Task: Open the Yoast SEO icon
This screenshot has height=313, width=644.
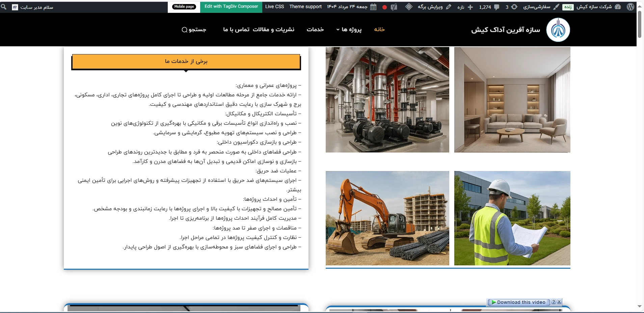Action: coord(394,7)
